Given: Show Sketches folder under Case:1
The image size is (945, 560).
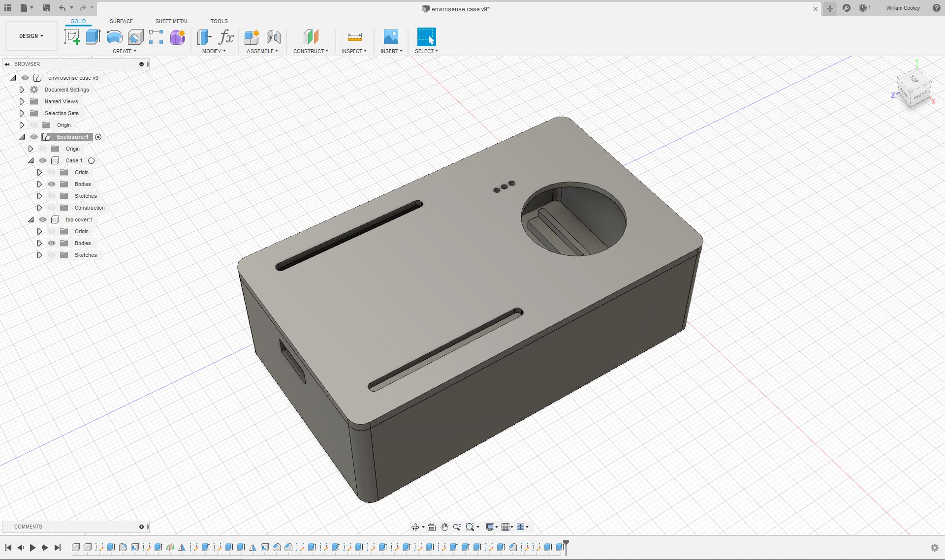Looking at the screenshot, I should (52, 196).
